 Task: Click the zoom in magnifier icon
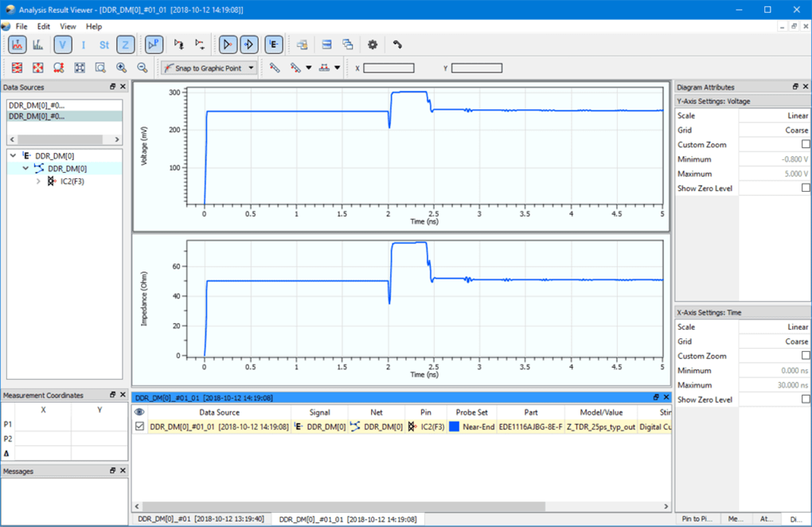[x=121, y=68]
